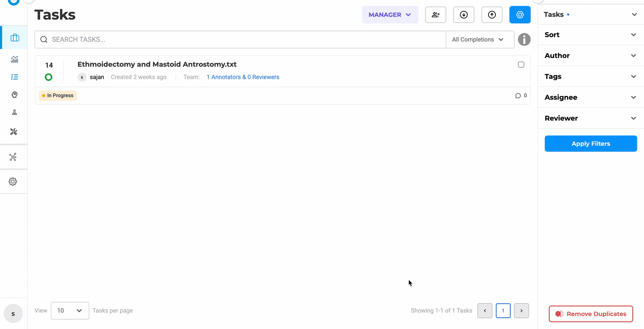
Task: Open the import tasks download icon
Action: [x=464, y=14]
